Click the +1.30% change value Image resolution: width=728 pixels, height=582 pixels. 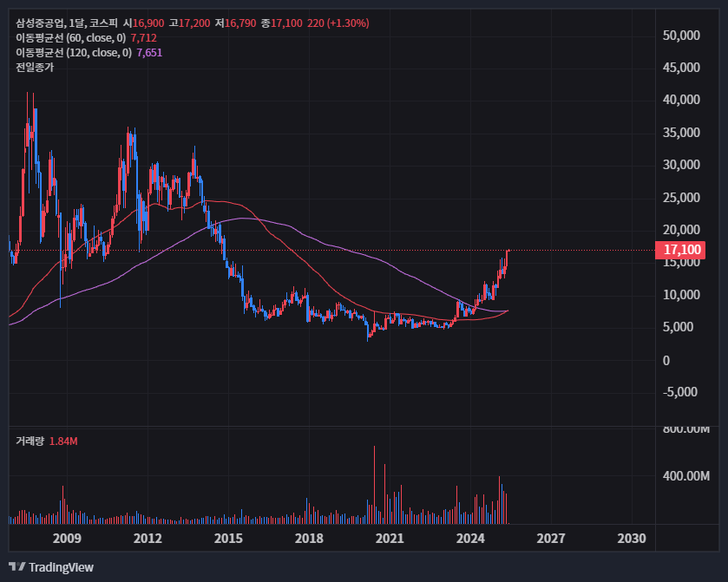click(x=348, y=23)
